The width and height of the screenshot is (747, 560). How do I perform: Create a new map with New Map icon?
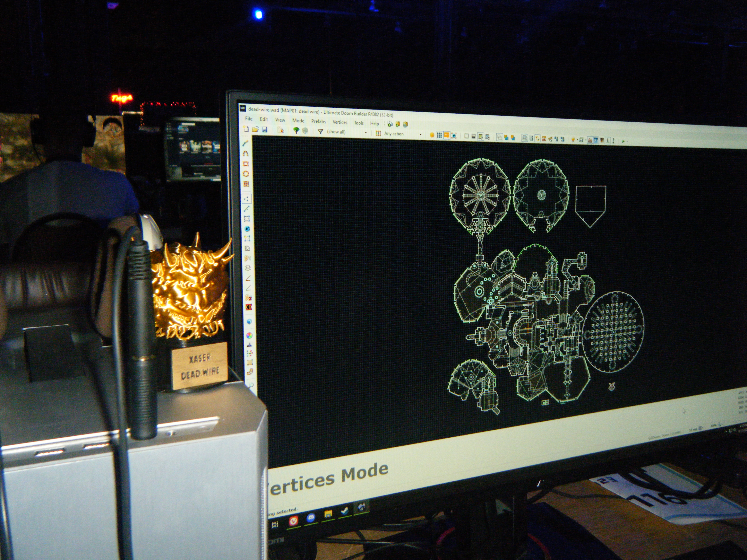pyautogui.click(x=246, y=129)
